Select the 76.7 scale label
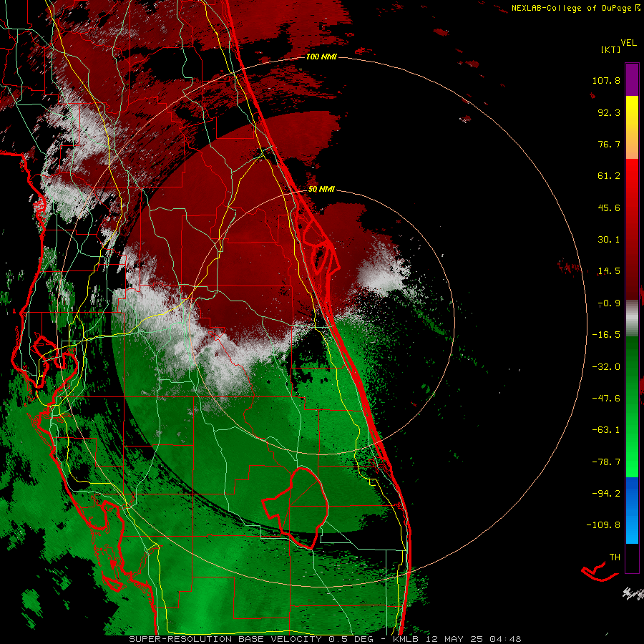Image resolution: width=644 pixels, height=644 pixels. [609, 144]
